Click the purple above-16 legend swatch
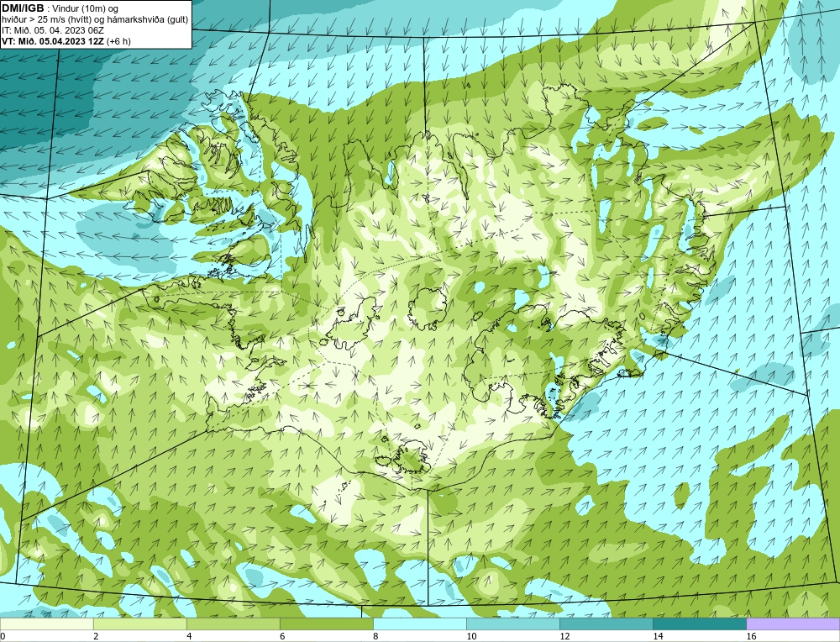The height and width of the screenshot is (642, 840). point(793,624)
